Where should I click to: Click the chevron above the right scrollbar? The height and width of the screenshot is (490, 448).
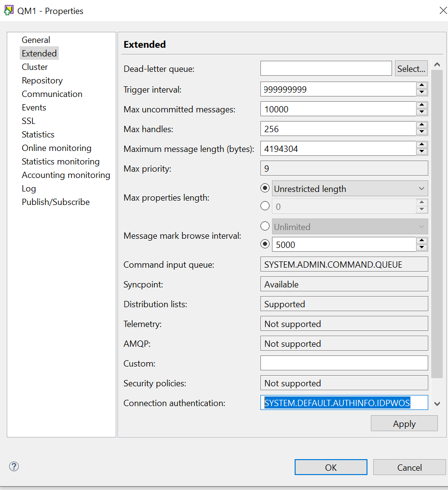(x=437, y=64)
